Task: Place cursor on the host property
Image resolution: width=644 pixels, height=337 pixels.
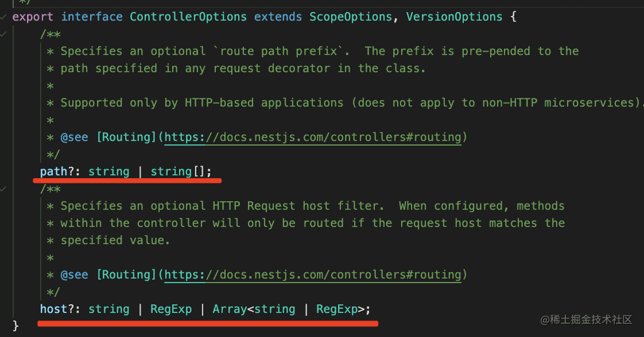Action: click(53, 309)
